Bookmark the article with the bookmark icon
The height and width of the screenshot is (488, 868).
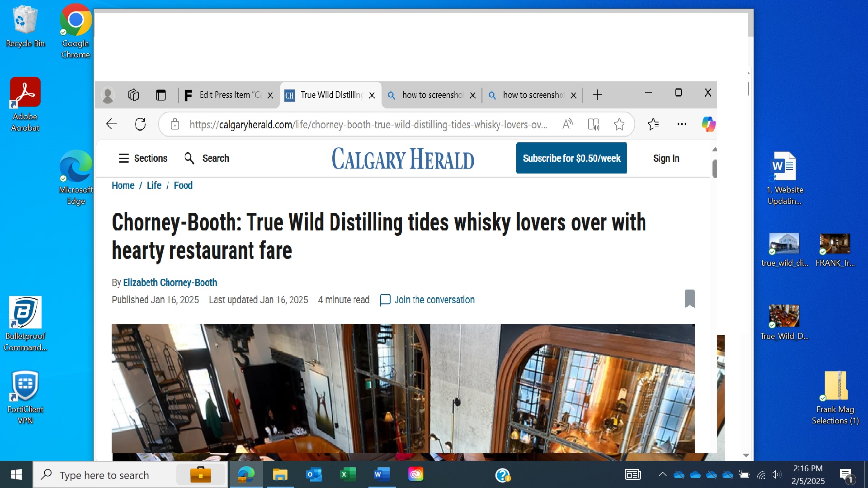coord(689,299)
